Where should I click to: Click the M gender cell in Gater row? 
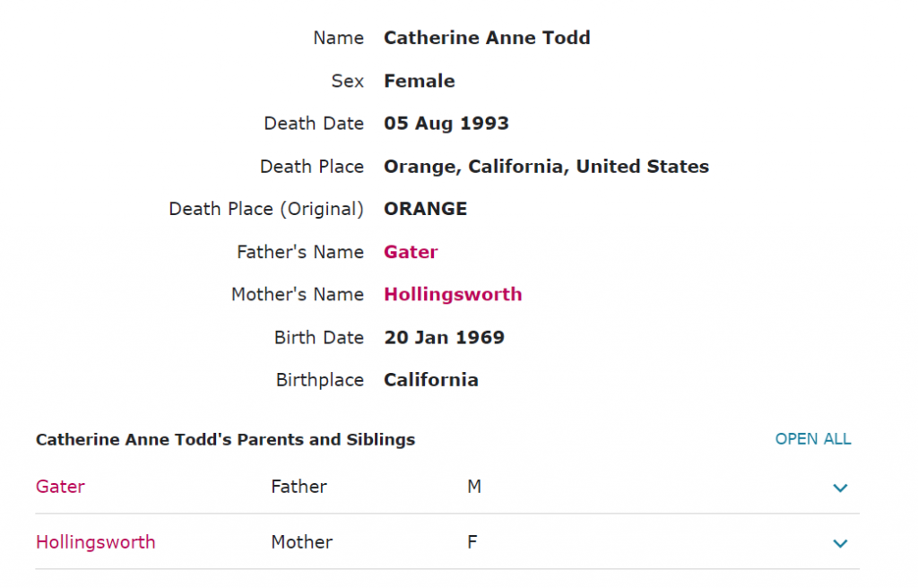click(474, 487)
